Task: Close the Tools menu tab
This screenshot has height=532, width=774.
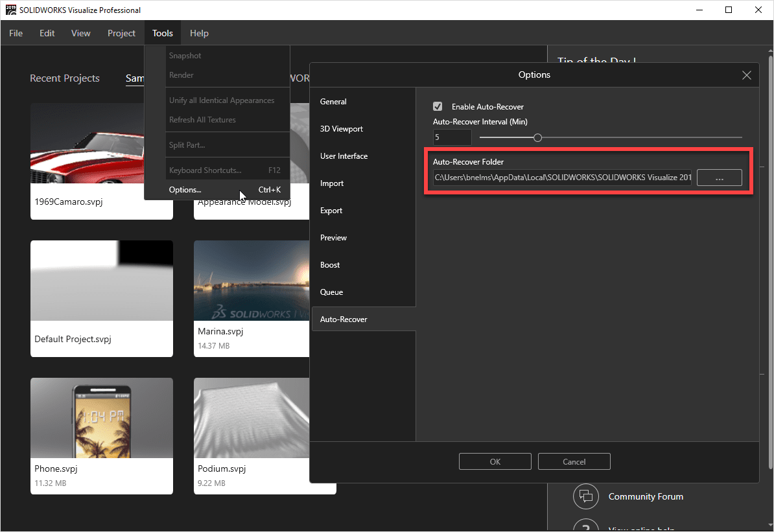Action: 163,33
